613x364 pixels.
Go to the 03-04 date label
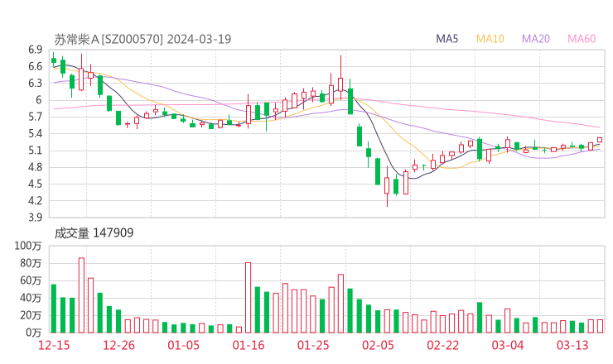pyautogui.click(x=508, y=345)
